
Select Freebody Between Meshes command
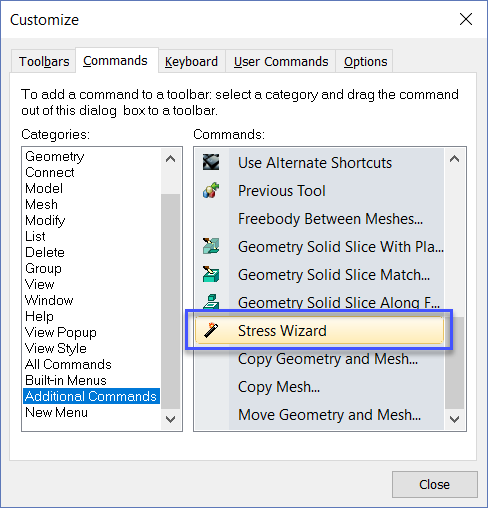coord(319,219)
